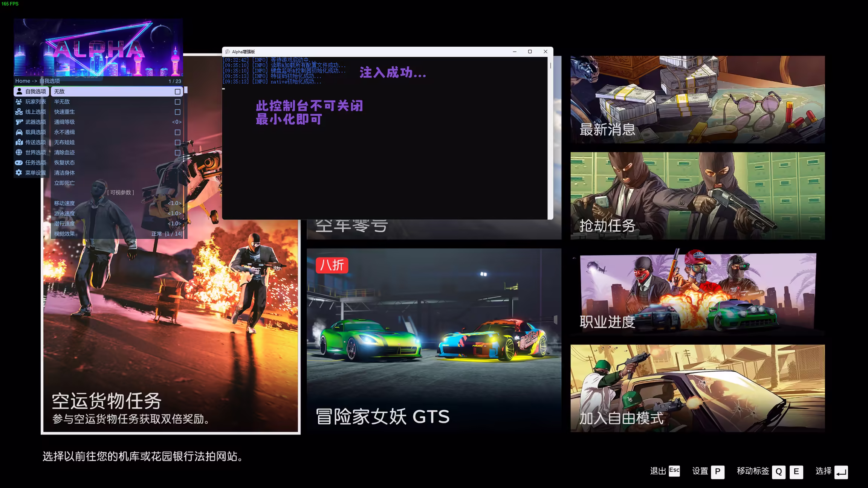Enable the 永不通缉 checkbox
868x488 pixels.
(177, 132)
